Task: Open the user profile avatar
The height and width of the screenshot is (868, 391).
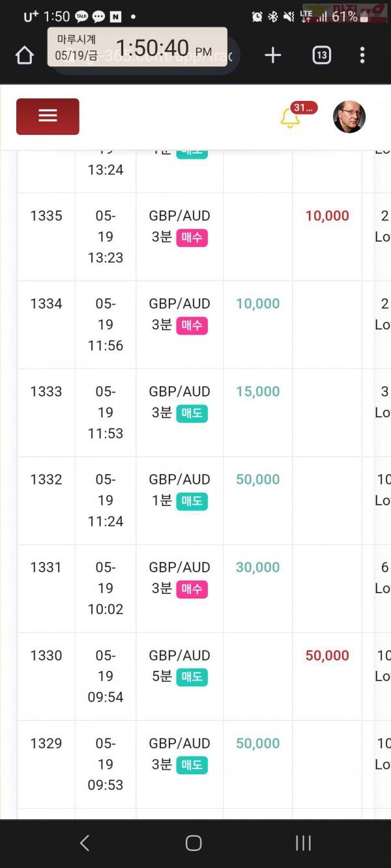Action: tap(349, 117)
